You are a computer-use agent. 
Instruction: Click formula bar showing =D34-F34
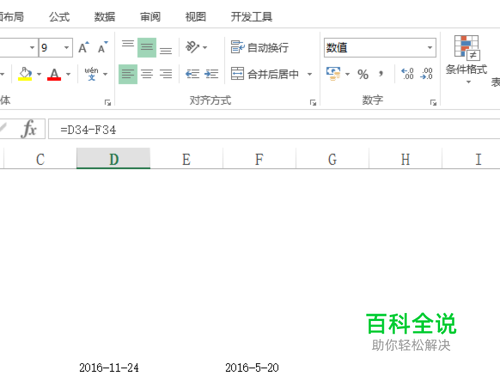(x=274, y=129)
